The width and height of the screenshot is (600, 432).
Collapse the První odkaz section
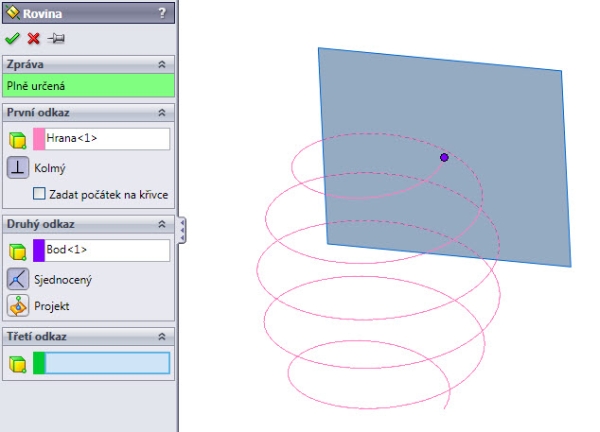[x=162, y=112]
